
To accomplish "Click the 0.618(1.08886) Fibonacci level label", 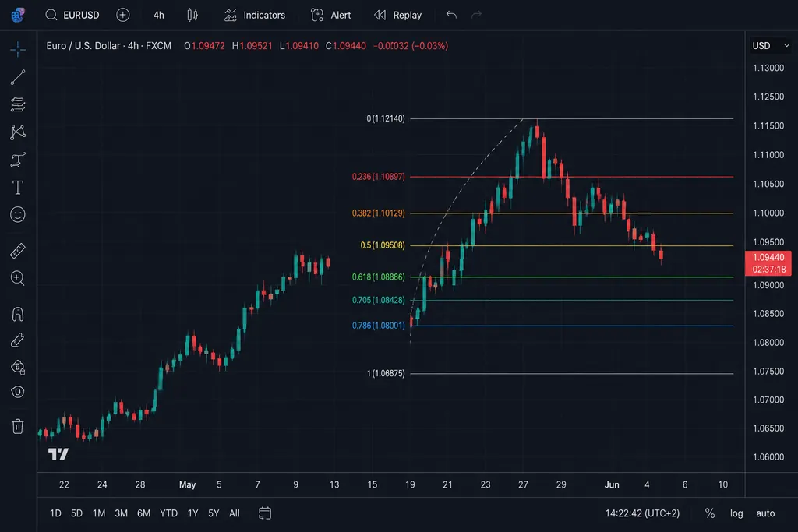I will point(379,277).
